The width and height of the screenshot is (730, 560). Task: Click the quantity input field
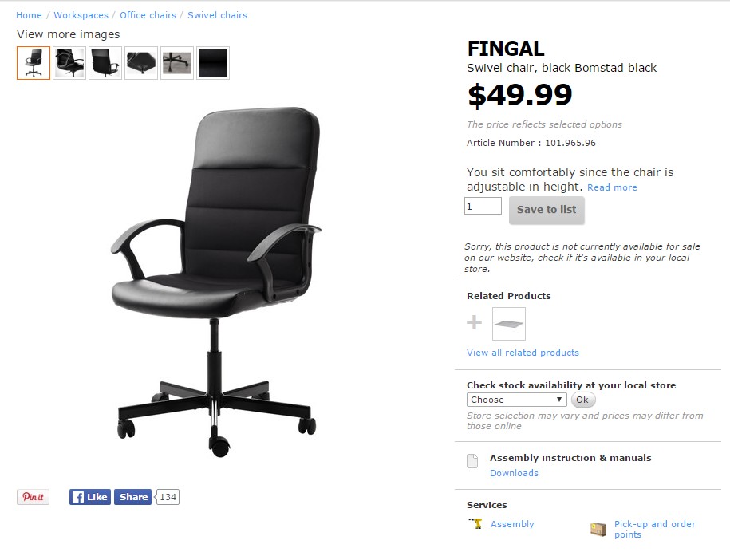point(483,206)
